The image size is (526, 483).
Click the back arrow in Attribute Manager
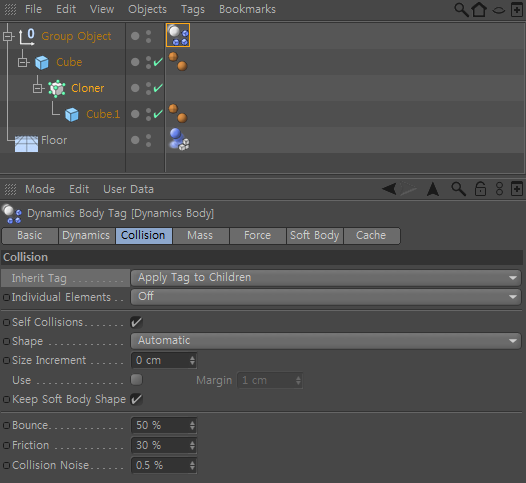(389, 189)
